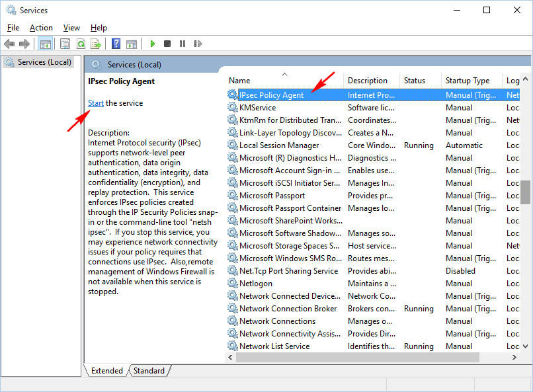Sort by the Startup Type column header
The width and height of the screenshot is (533, 392).
coord(467,81)
